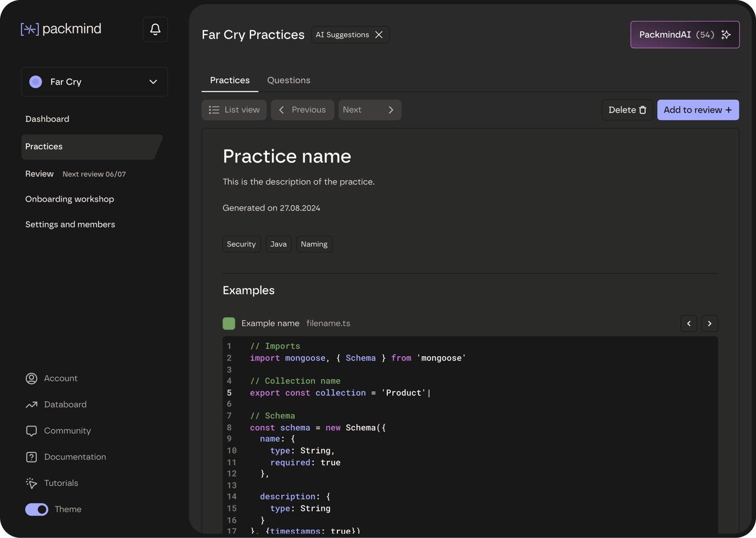756x538 pixels.
Task: Expand the Far Cry workspace dropdown
Action: (x=94, y=82)
